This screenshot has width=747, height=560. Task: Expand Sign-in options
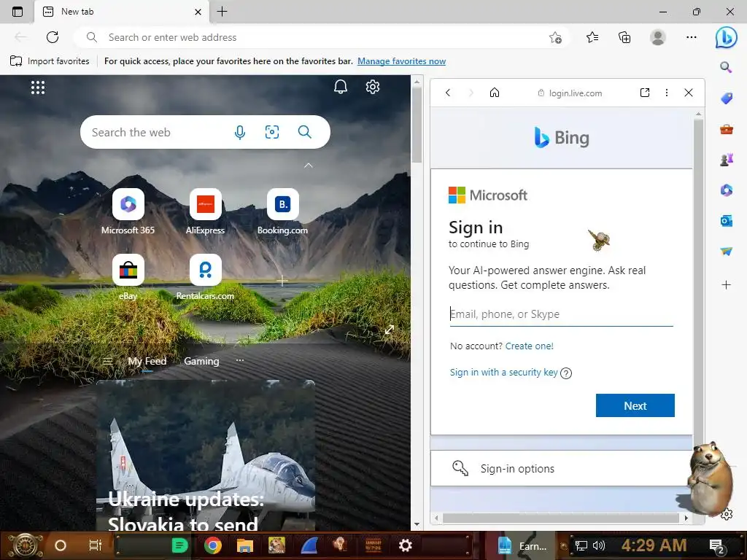562,469
